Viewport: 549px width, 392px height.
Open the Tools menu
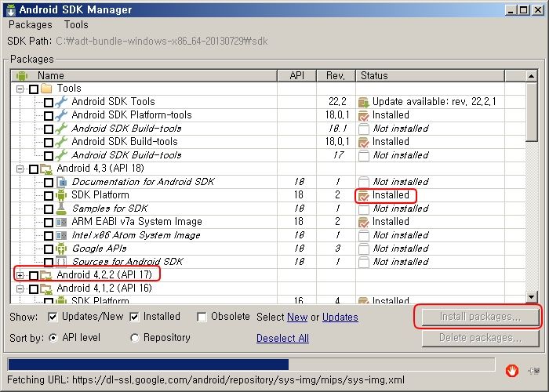(x=76, y=25)
